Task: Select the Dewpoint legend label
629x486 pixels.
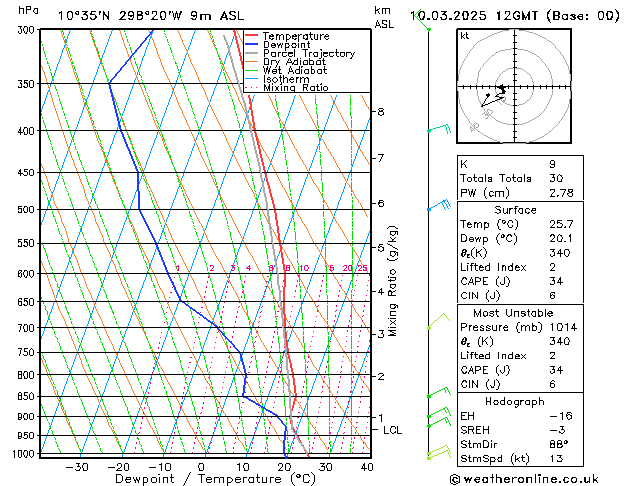Action: click(286, 45)
